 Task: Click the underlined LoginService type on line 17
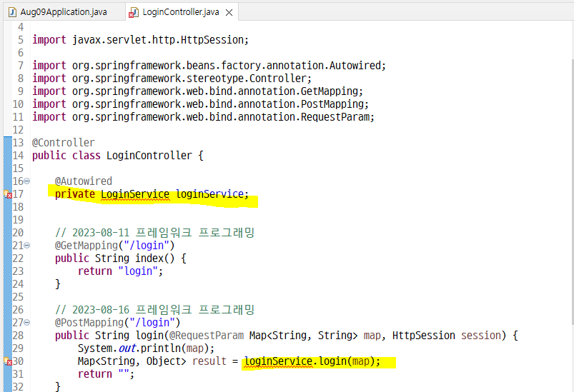click(x=135, y=194)
